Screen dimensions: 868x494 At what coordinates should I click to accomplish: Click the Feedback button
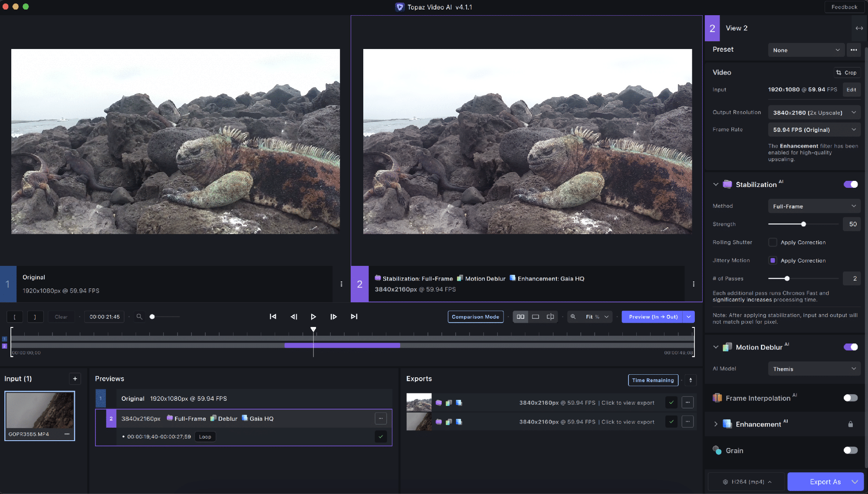pos(844,7)
